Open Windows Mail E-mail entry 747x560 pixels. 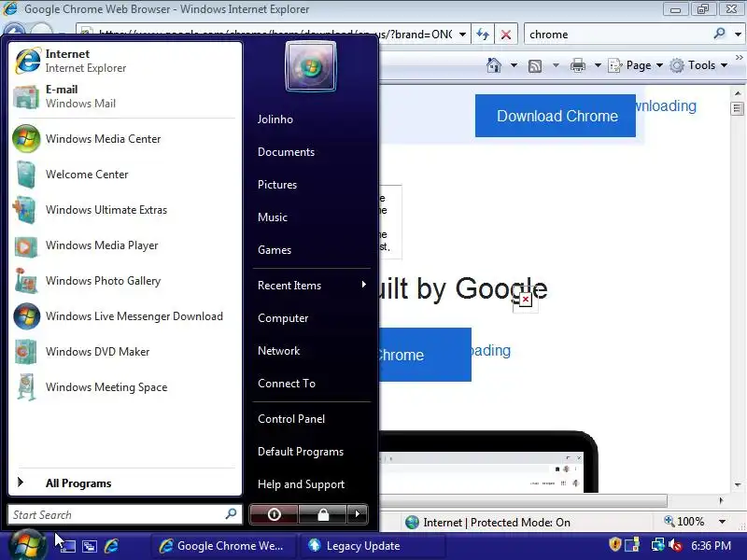coord(125,97)
